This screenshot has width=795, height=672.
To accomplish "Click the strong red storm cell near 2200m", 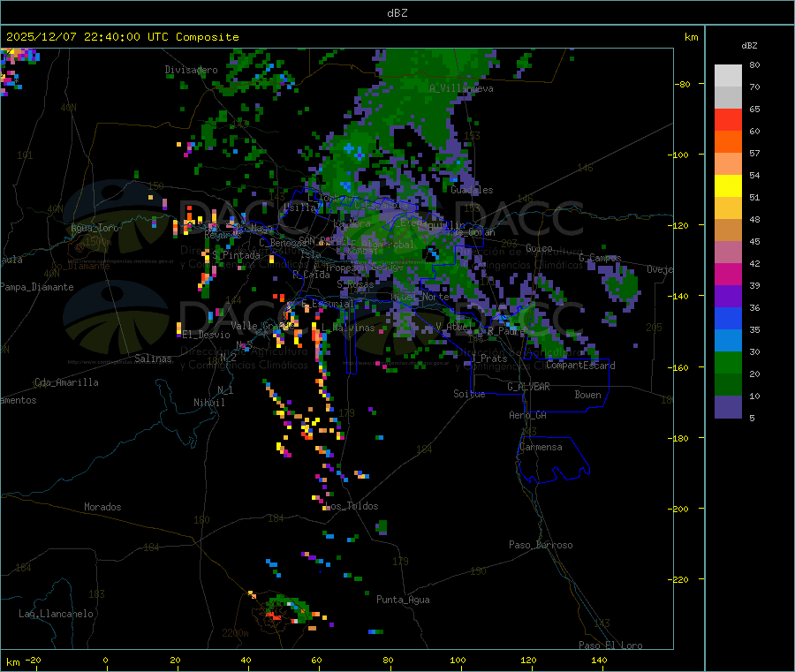I will tap(274, 615).
